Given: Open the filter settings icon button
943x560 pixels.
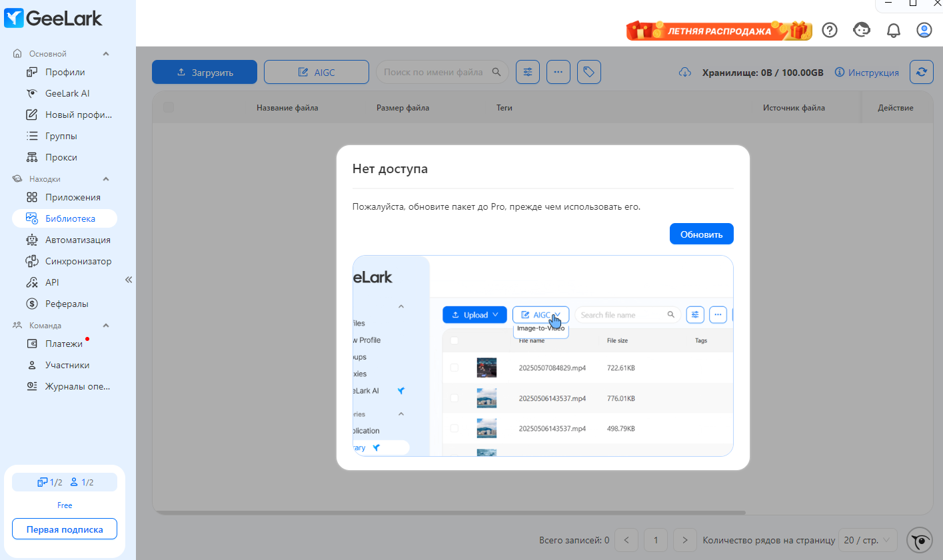Looking at the screenshot, I should point(528,72).
